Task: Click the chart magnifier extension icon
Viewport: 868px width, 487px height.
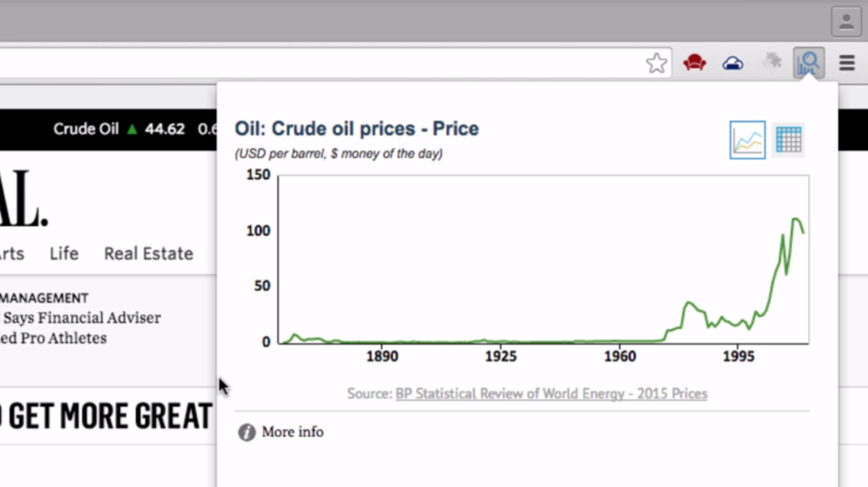Action: click(x=809, y=62)
